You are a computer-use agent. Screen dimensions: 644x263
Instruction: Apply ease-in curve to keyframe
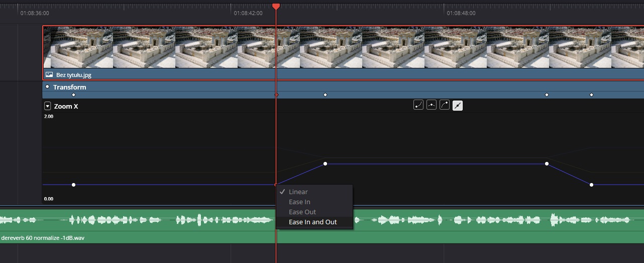click(x=418, y=105)
